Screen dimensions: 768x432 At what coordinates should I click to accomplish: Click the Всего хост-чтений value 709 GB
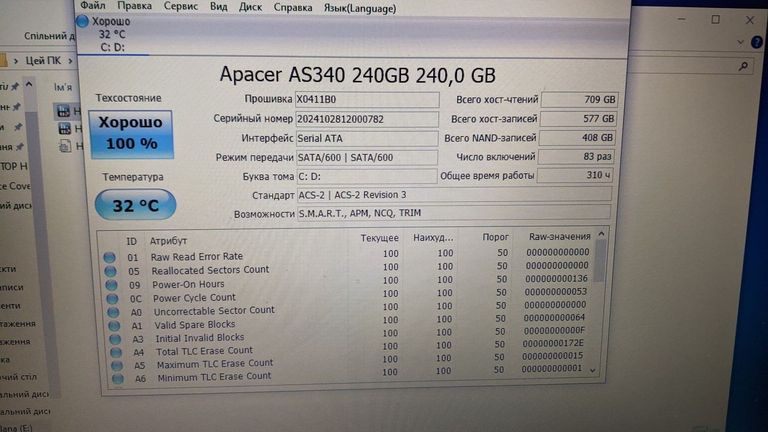tap(579, 99)
